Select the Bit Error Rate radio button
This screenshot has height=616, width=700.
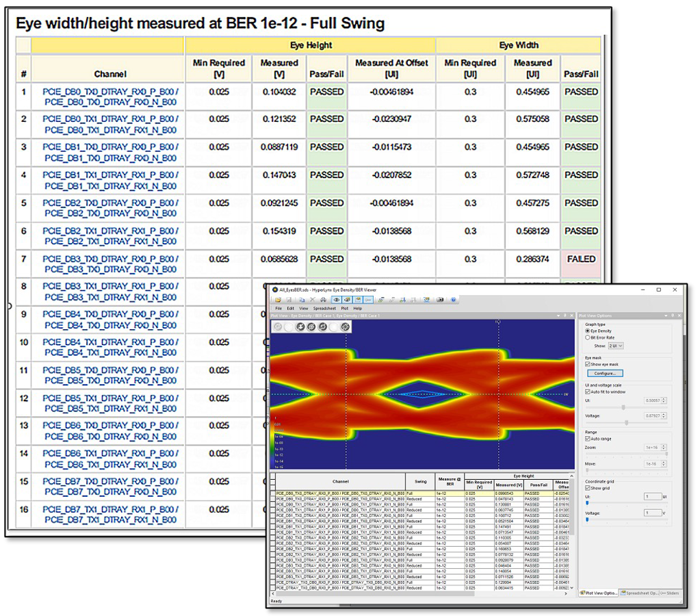(587, 337)
